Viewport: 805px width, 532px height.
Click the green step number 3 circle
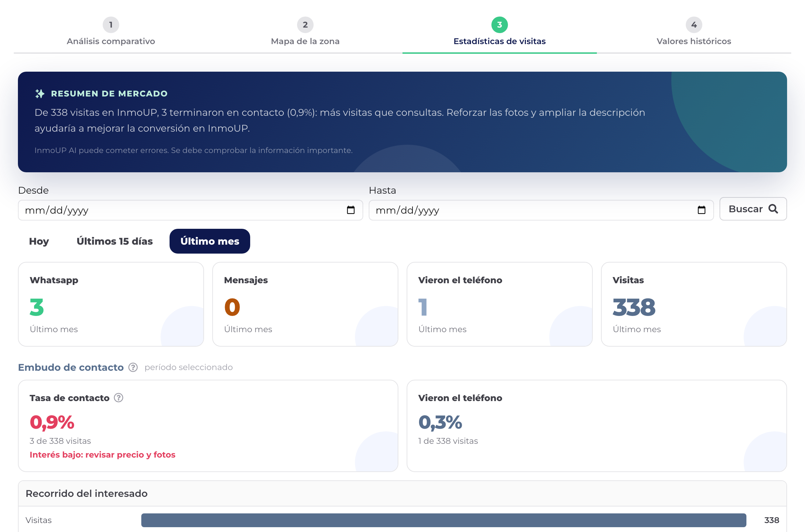pyautogui.click(x=500, y=25)
